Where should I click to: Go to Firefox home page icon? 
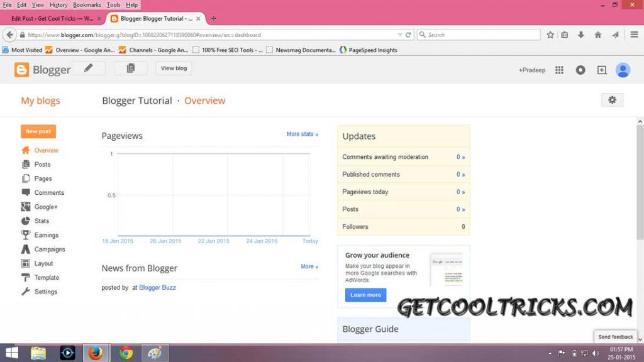point(598,35)
